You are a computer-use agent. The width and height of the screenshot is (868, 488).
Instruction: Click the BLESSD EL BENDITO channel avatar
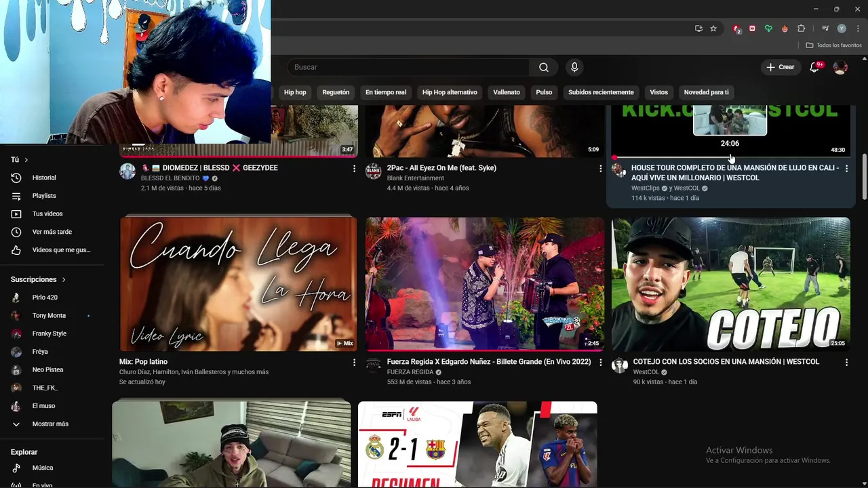(127, 171)
